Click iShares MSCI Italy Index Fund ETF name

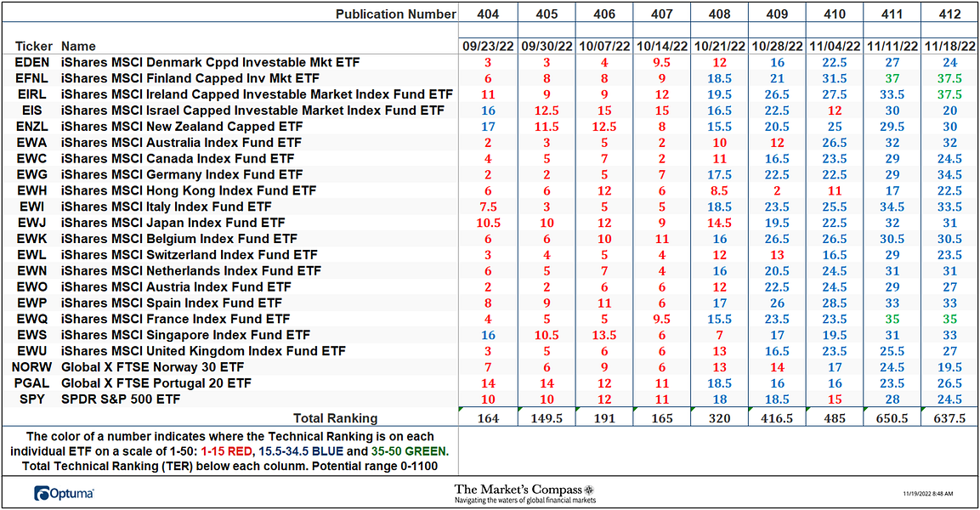[x=167, y=207]
